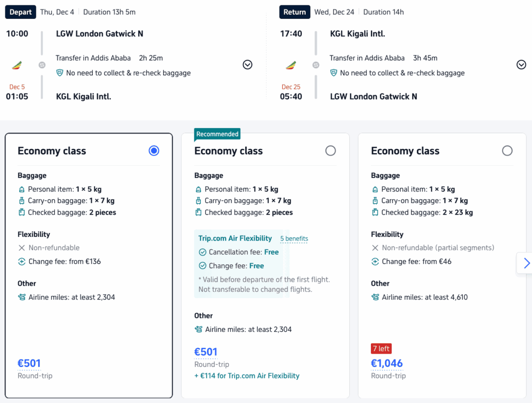Screen dimensions: 532x403
Task: Click the Depart label tab
Action: point(20,12)
